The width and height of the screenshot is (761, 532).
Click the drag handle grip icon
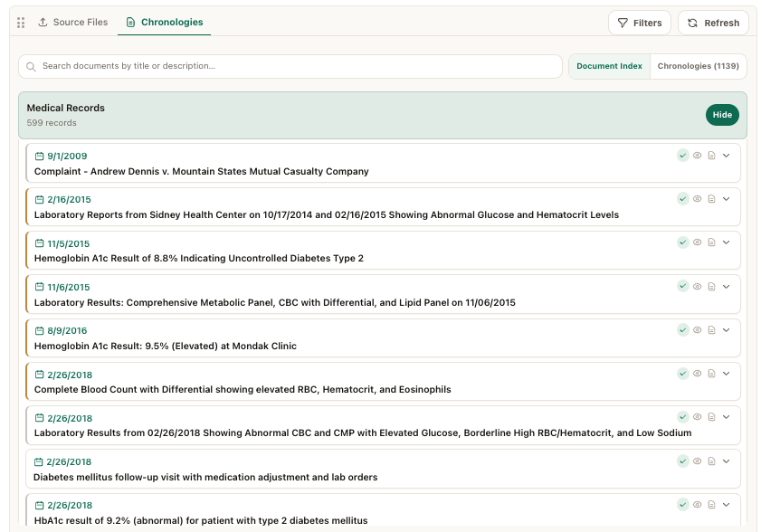pos(21,23)
